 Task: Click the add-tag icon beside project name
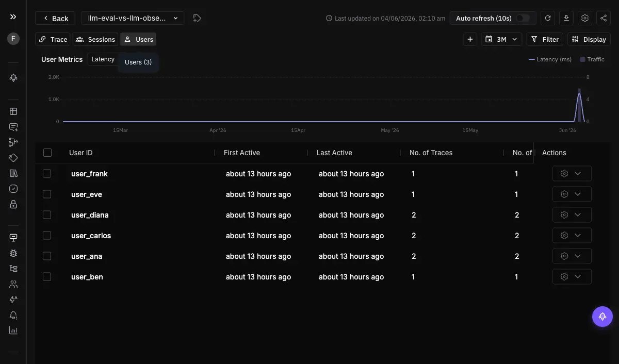[197, 18]
